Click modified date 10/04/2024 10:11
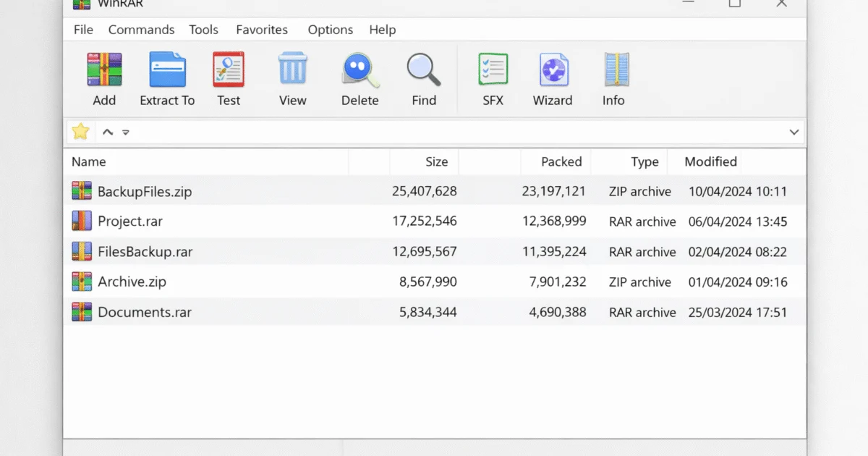The height and width of the screenshot is (456, 868). 738,192
